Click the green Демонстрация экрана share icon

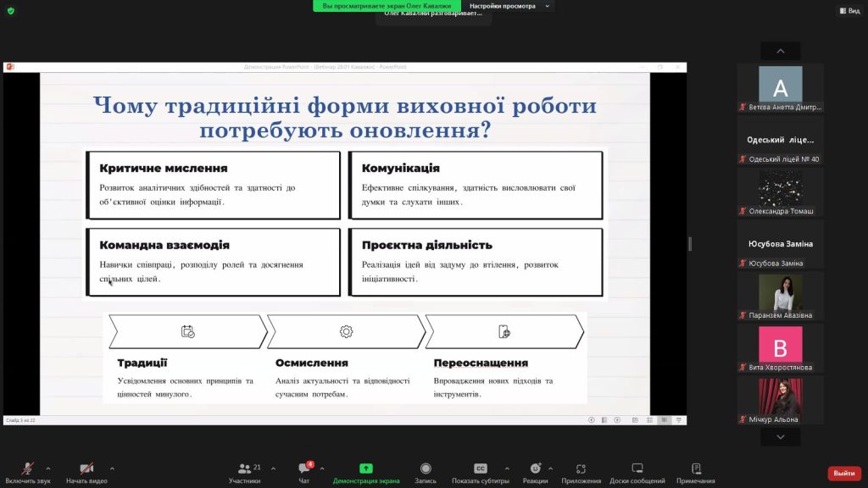point(366,469)
